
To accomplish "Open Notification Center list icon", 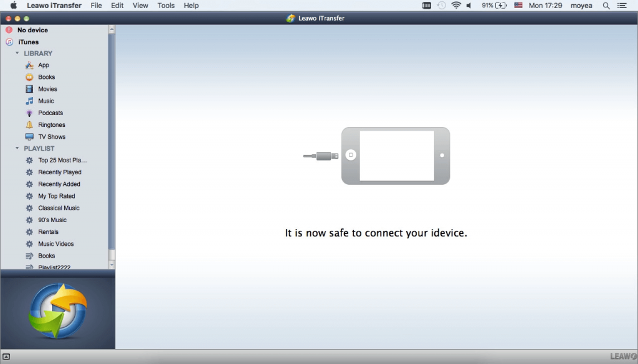I will [622, 6].
